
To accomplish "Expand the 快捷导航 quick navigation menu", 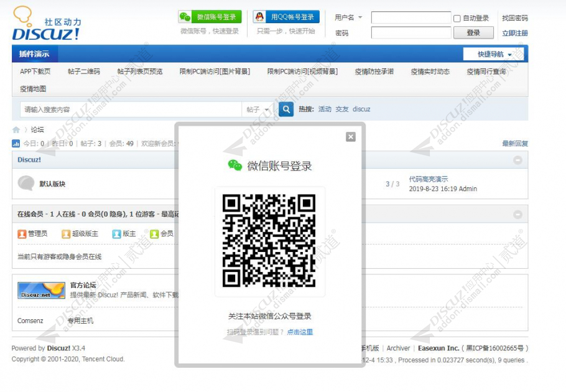I will click(x=494, y=54).
